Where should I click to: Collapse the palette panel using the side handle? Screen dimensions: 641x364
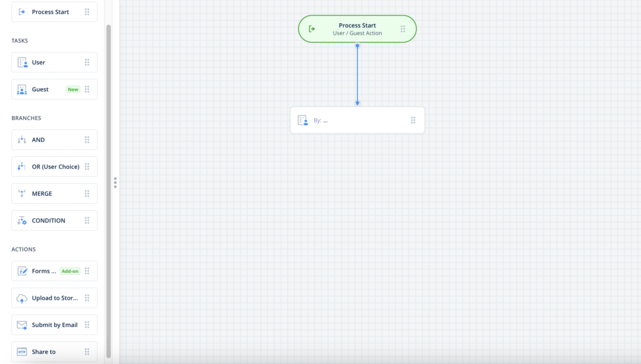[115, 182]
